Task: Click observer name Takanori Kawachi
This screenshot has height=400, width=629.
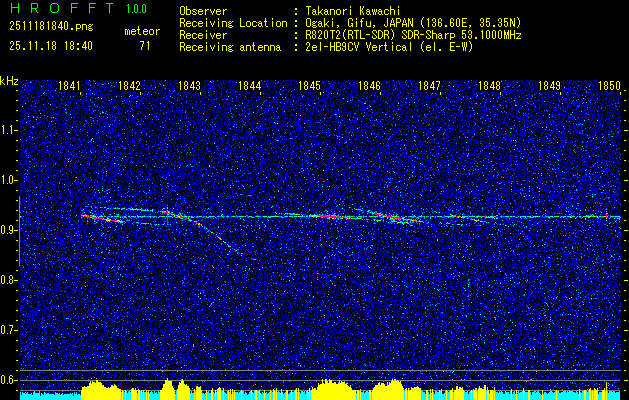Action: pos(353,11)
